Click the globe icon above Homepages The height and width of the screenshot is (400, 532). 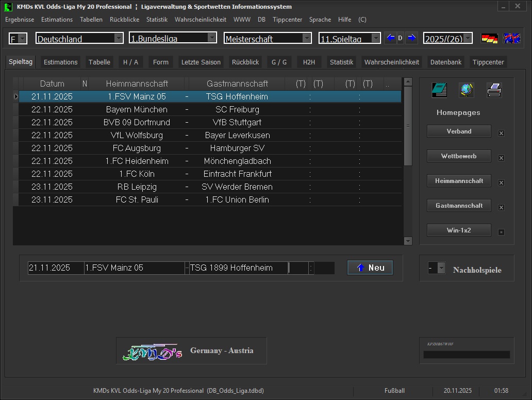[467, 90]
